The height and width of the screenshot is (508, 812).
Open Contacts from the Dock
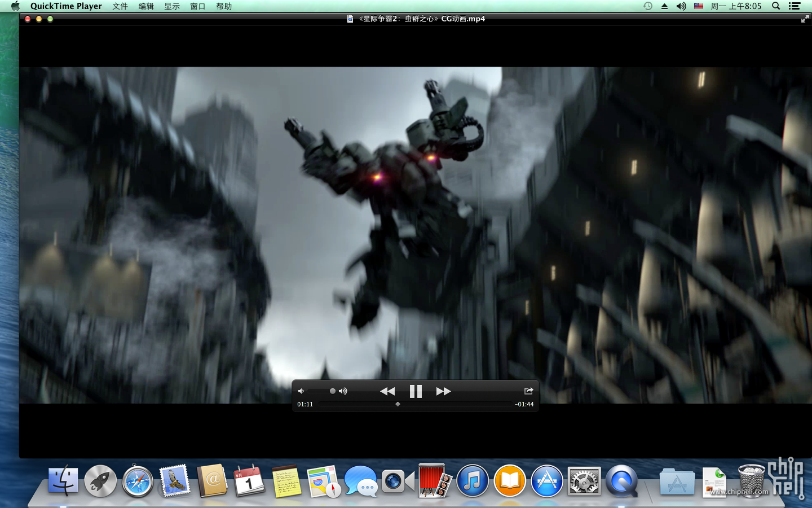212,481
